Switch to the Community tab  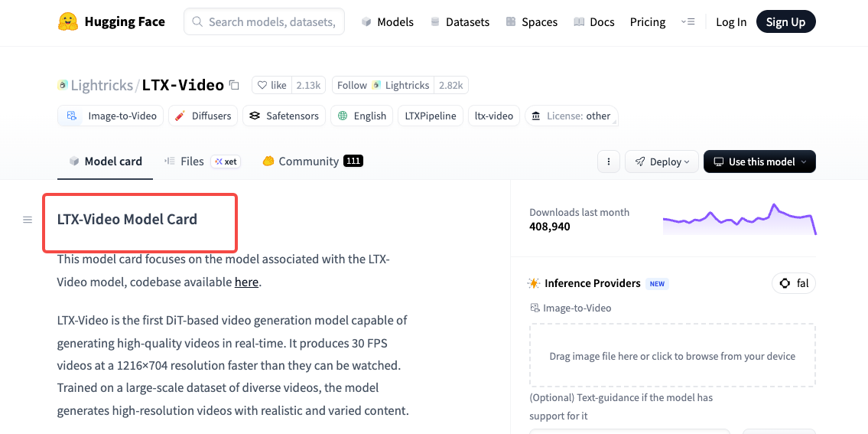(x=312, y=162)
